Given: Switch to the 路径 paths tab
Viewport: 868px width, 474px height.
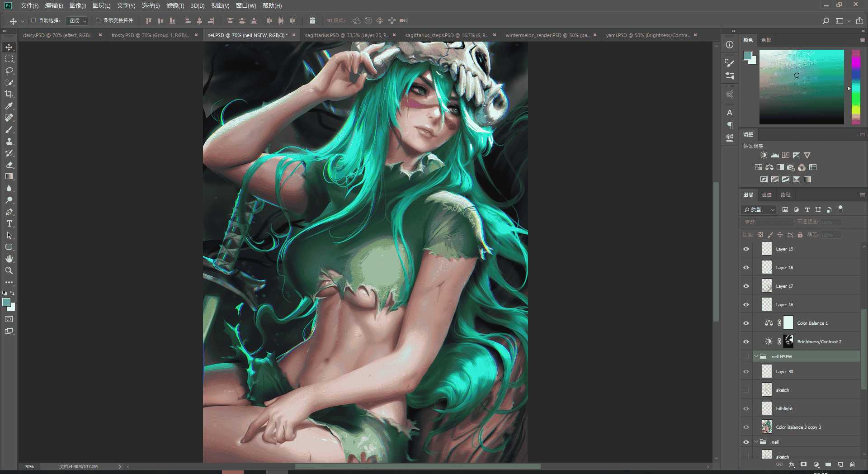Looking at the screenshot, I should 786,195.
